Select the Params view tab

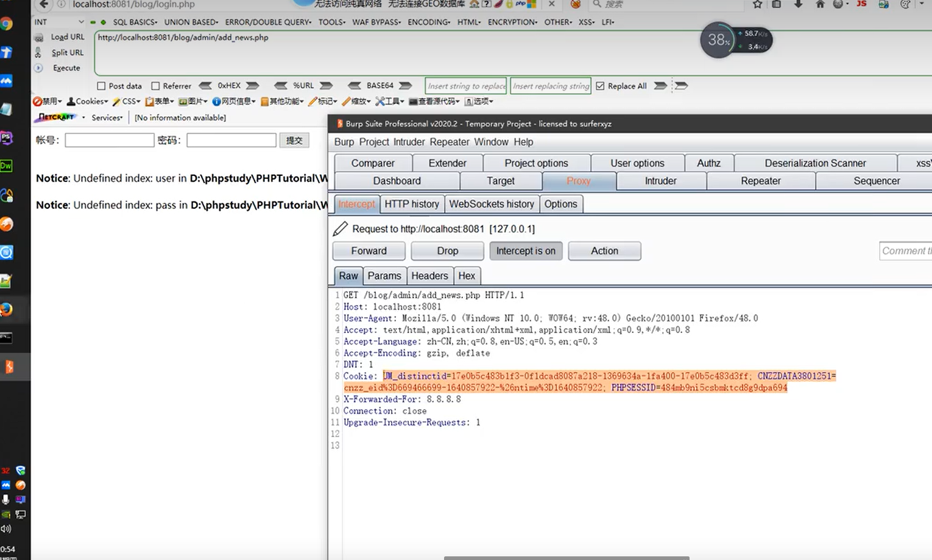point(384,276)
